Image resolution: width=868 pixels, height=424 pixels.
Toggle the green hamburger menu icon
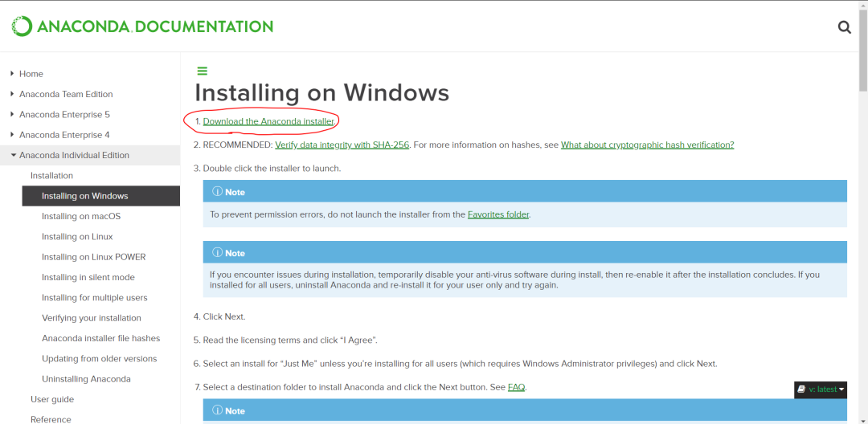click(202, 71)
